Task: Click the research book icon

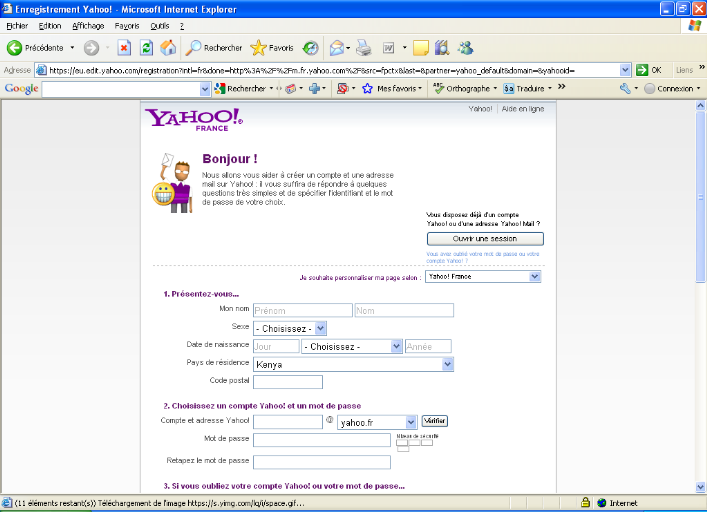Action: click(442, 48)
